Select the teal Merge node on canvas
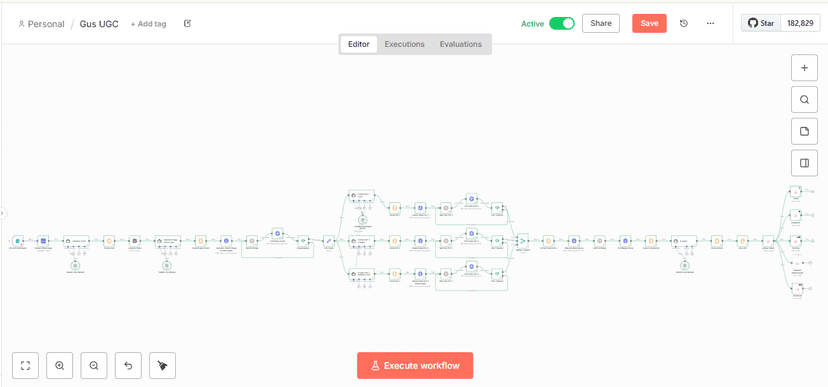The height and width of the screenshot is (387, 828). [522, 240]
